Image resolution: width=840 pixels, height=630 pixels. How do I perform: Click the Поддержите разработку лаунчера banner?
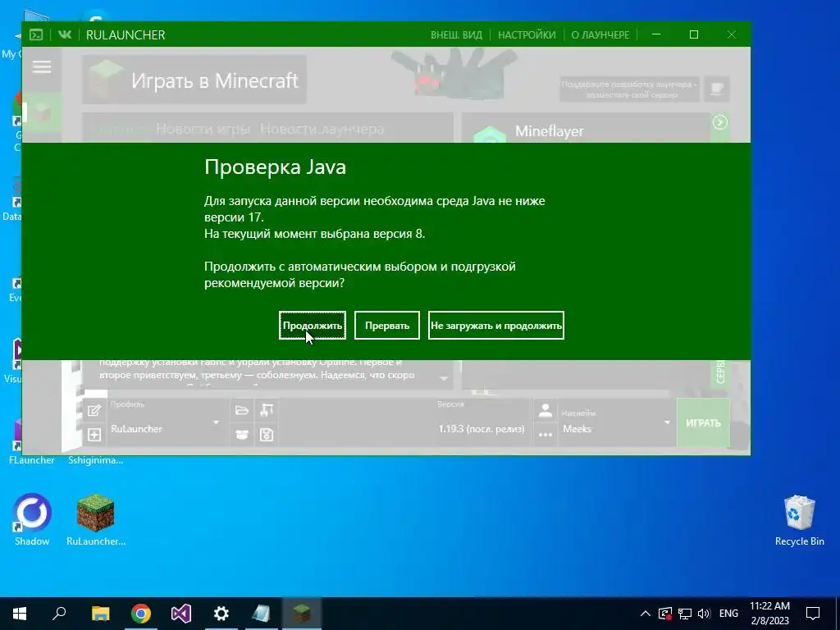click(x=629, y=89)
